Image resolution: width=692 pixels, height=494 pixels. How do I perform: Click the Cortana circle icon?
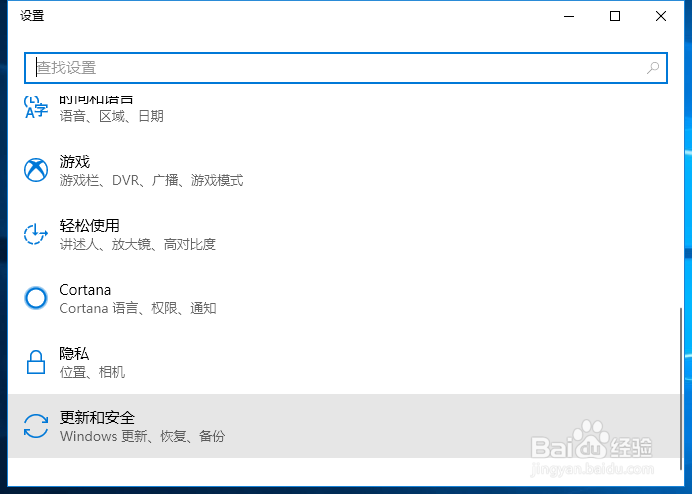click(x=36, y=298)
